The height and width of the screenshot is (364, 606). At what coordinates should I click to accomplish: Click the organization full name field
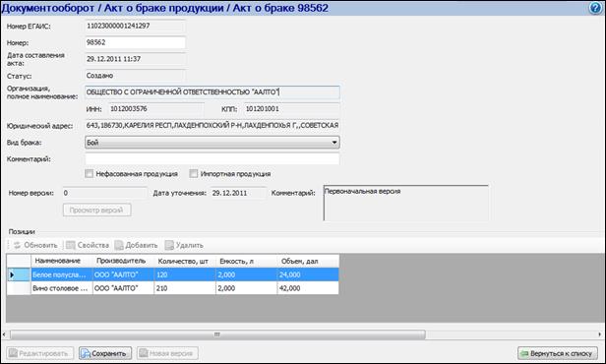212,91
